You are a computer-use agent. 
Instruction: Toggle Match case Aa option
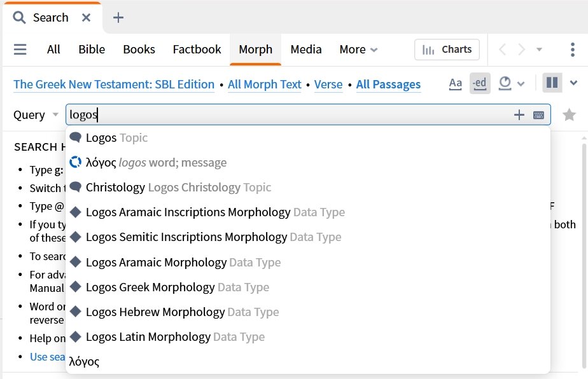(x=455, y=83)
